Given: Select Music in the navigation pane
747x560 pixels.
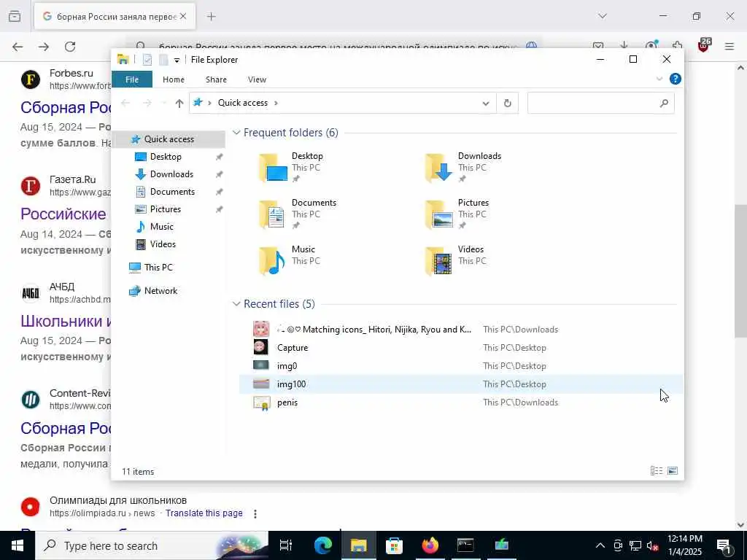Looking at the screenshot, I should (161, 227).
